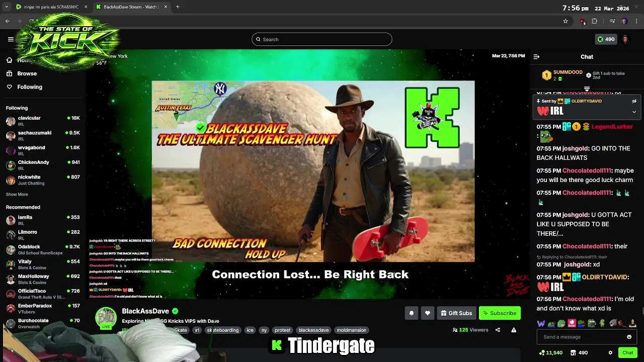Open Vitaly recommended channel
644x362 pixels.
click(x=43, y=264)
